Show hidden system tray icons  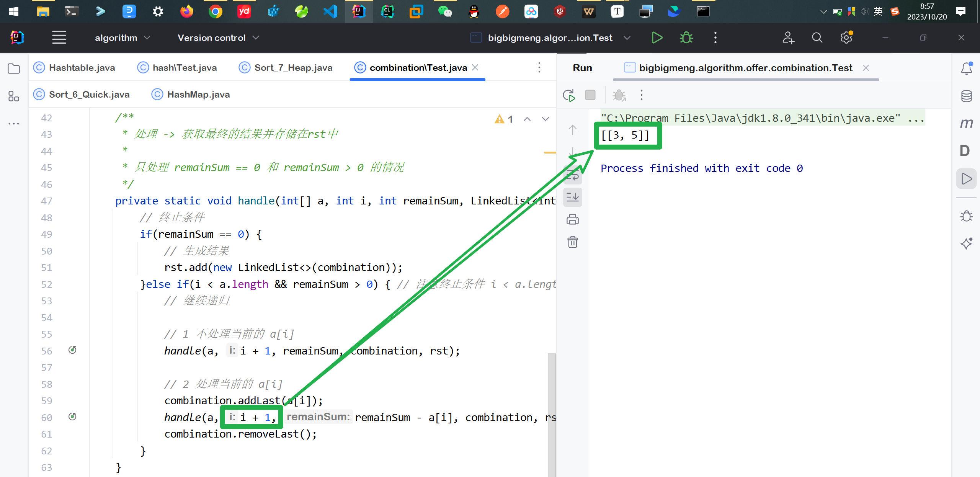click(823, 11)
